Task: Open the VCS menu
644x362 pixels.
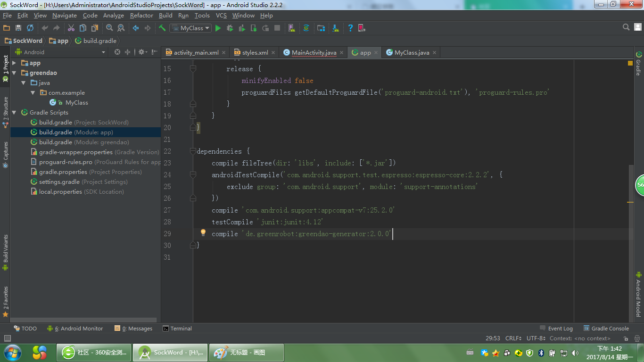Action: point(221,15)
